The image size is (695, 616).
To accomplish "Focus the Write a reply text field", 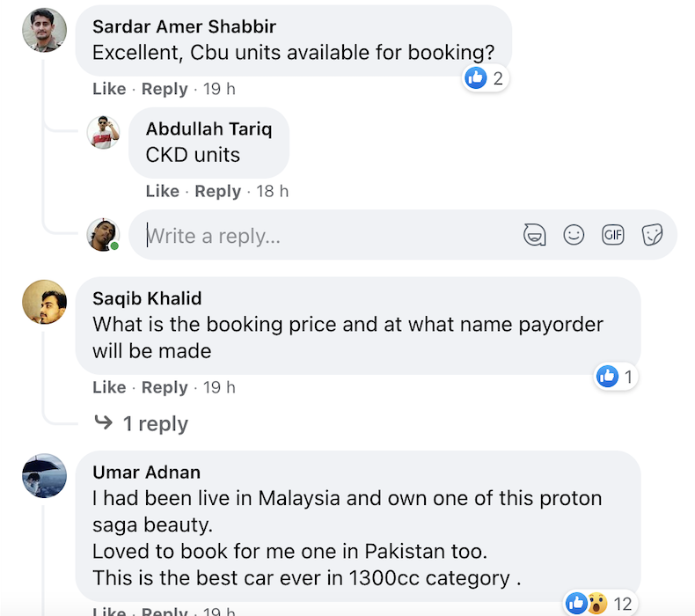I will [326, 236].
